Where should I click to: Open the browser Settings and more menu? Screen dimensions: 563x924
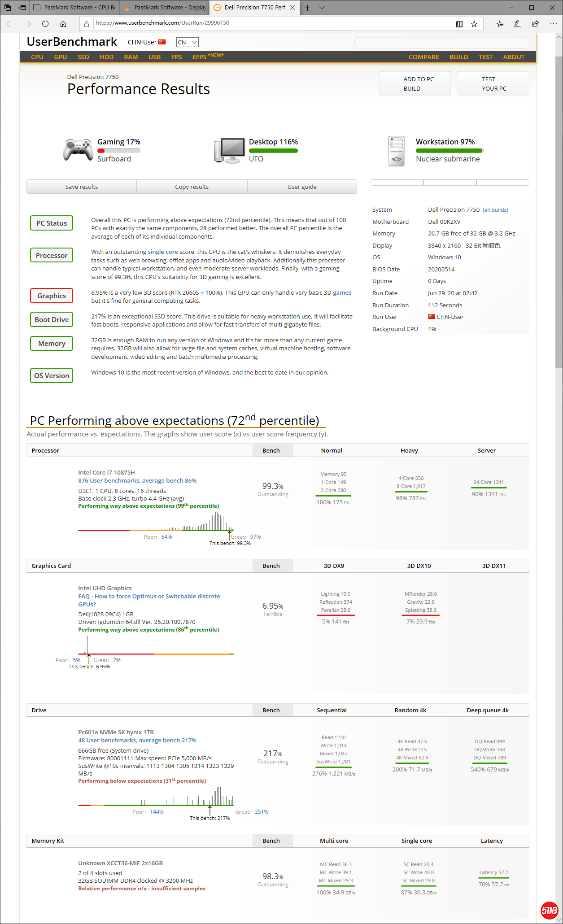[553, 24]
